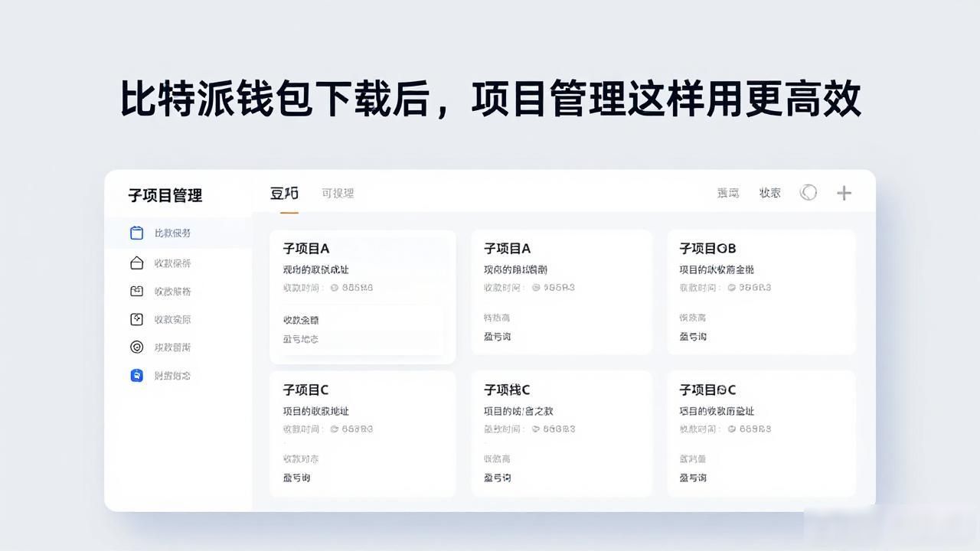Click the house icon in the sidebar
980x551 pixels.
[x=137, y=263]
